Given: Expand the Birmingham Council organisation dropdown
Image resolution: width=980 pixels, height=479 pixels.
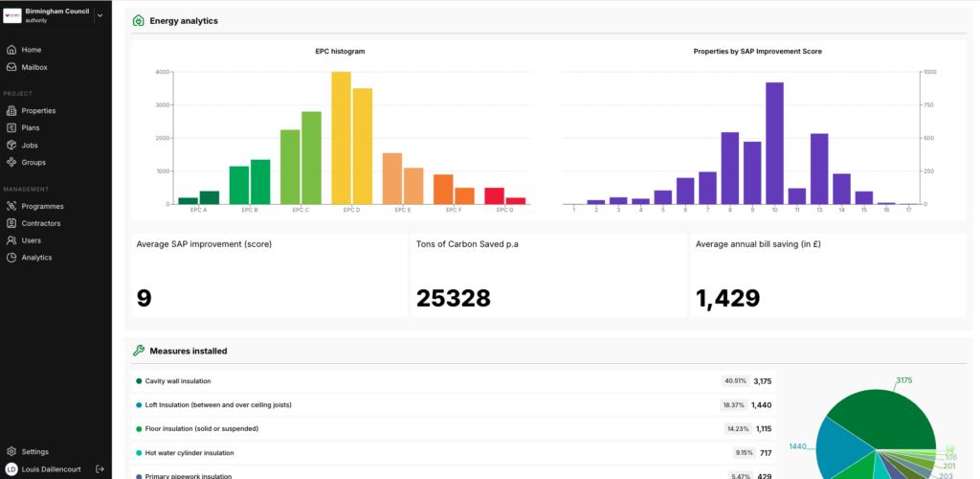Looking at the screenshot, I should click(x=100, y=14).
